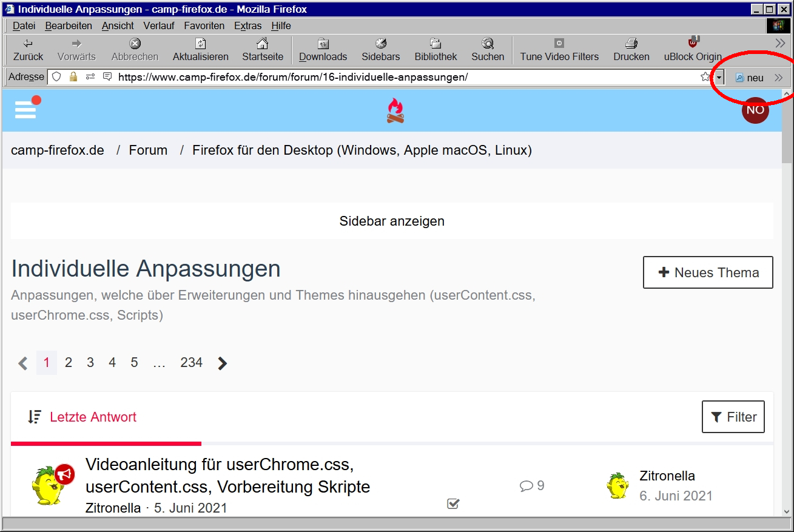The height and width of the screenshot is (532, 794).
Task: Open site permissions icon in address bar
Action: click(x=90, y=77)
